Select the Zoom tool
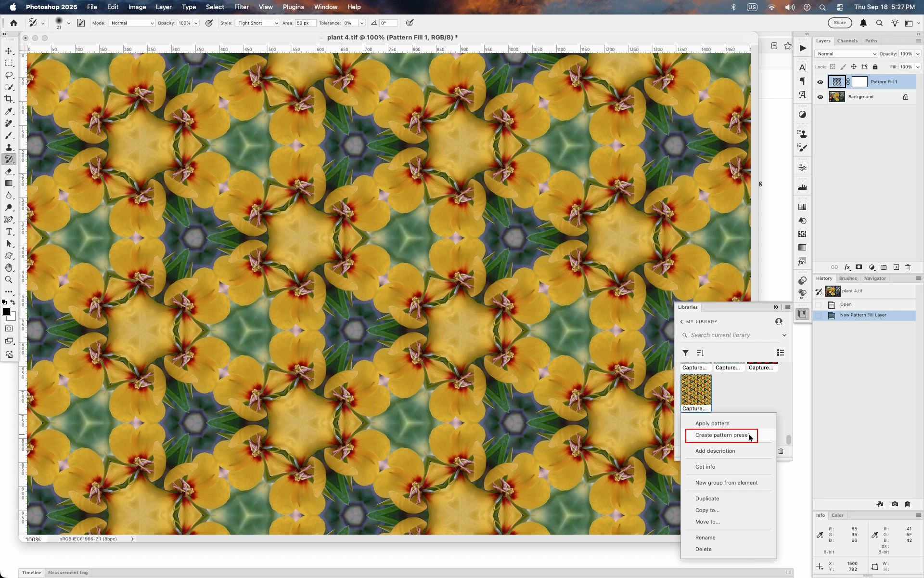 9,280
